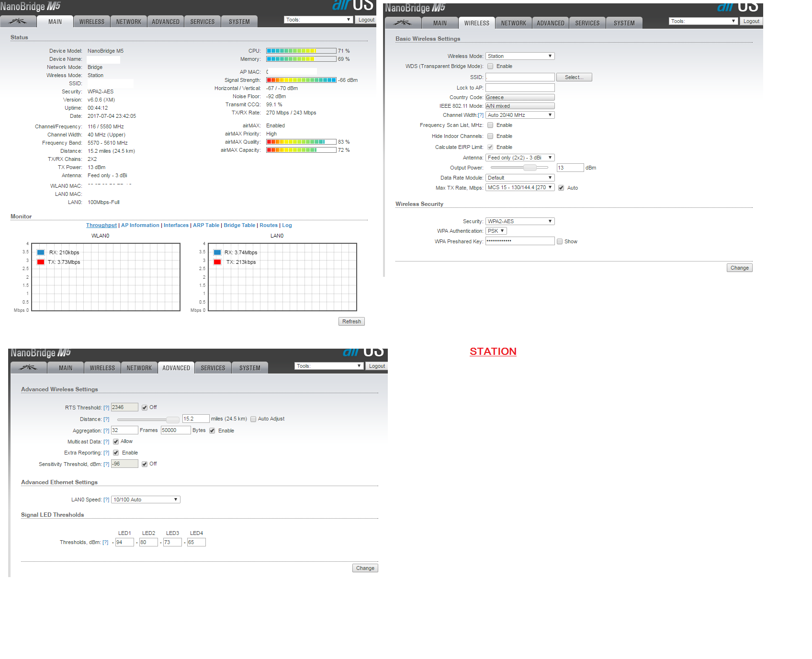Viewport: 812px width, 659px height.
Task: Click the Select... button next to SSID
Action: [x=574, y=77]
